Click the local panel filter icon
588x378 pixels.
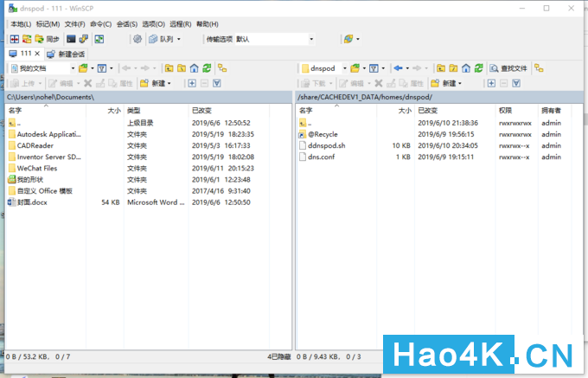[x=102, y=68]
